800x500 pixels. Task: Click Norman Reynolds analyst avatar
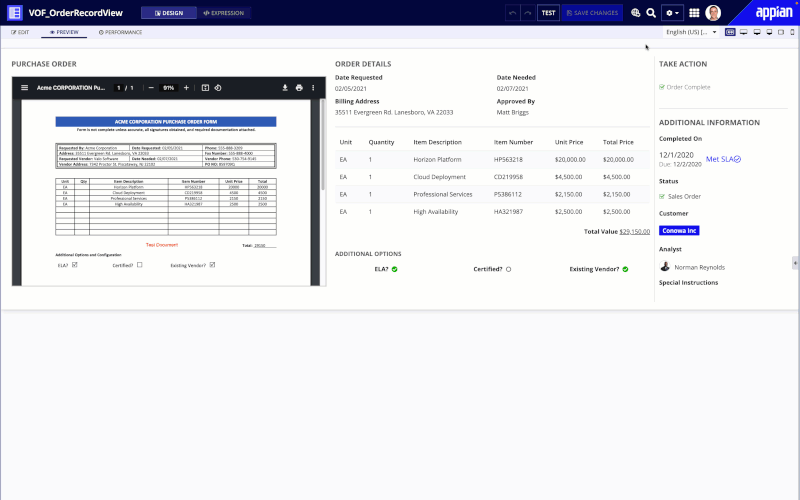pyautogui.click(x=664, y=266)
